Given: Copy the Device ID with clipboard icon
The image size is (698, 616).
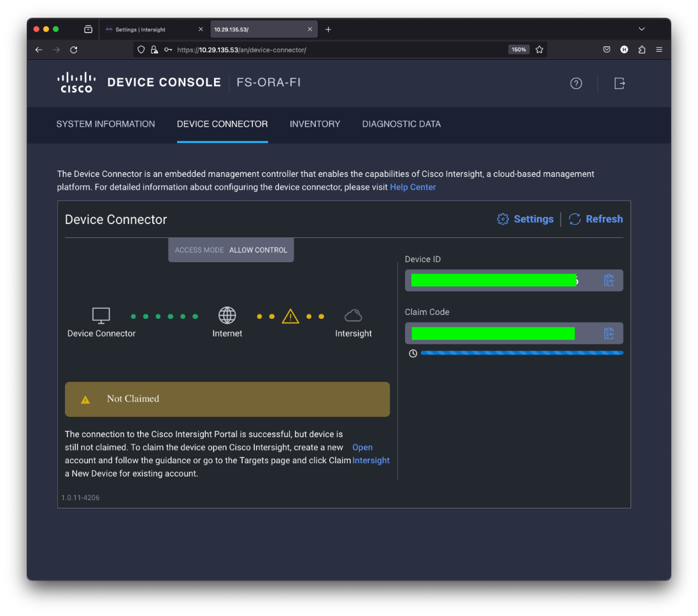Looking at the screenshot, I should pyautogui.click(x=609, y=281).
